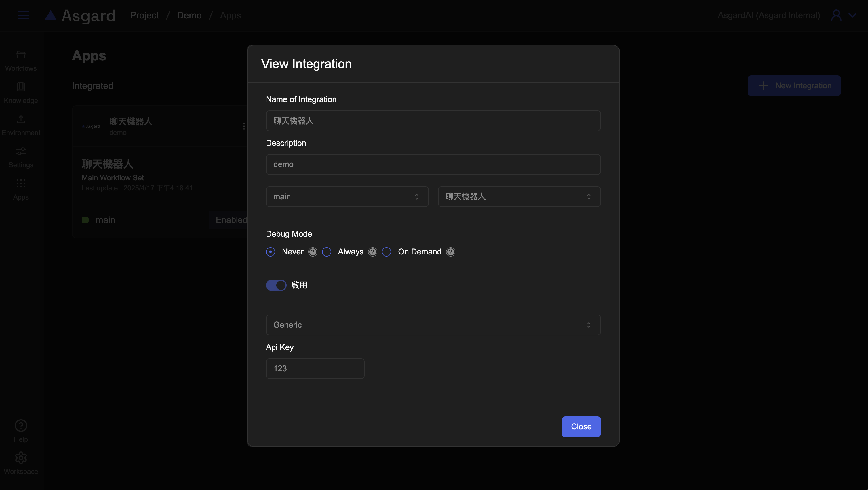Click the help icon next to Never
Image resolution: width=868 pixels, height=490 pixels.
tap(313, 252)
